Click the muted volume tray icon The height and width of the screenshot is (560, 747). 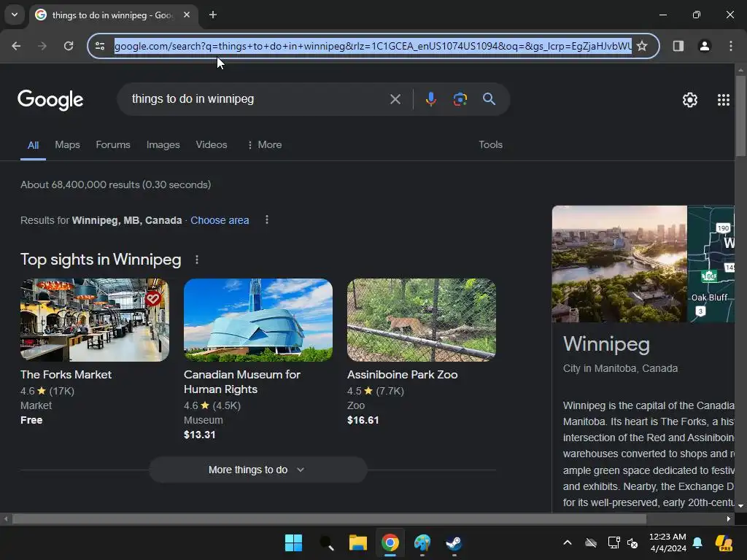point(632,542)
